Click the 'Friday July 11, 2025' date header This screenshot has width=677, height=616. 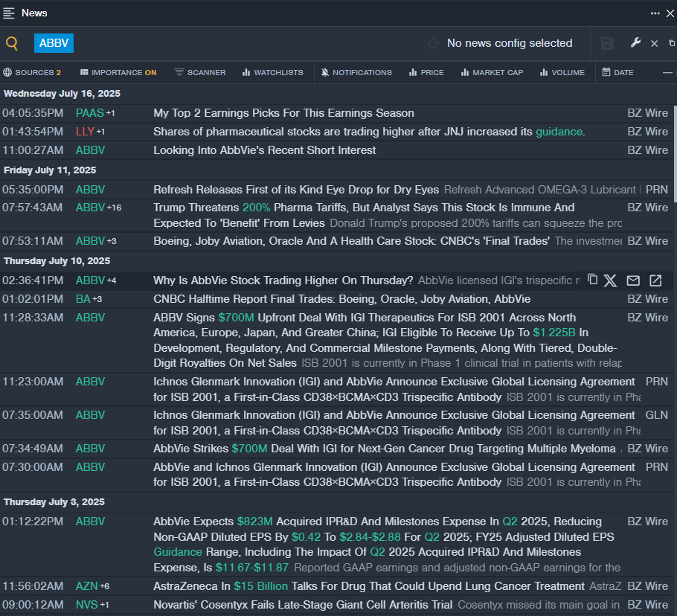(x=50, y=170)
